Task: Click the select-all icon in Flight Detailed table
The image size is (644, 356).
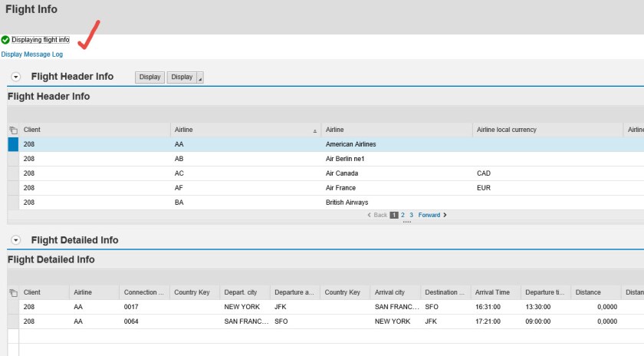Action: [x=12, y=292]
